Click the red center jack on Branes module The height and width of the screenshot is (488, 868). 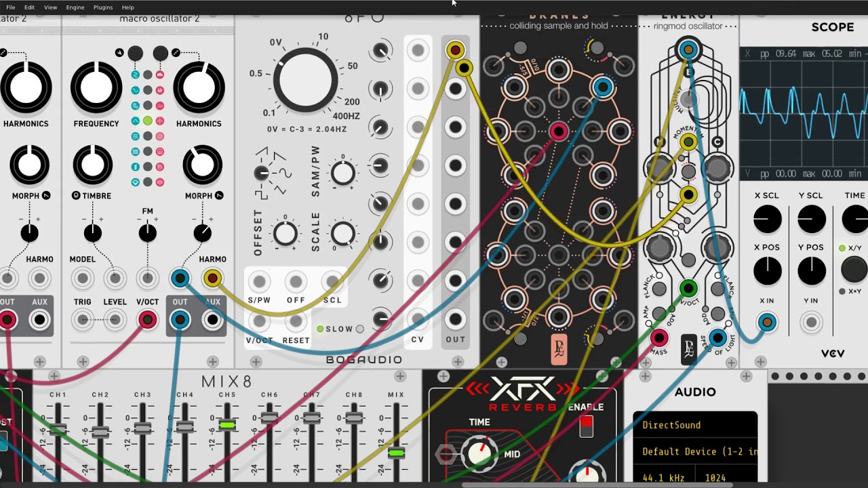559,131
